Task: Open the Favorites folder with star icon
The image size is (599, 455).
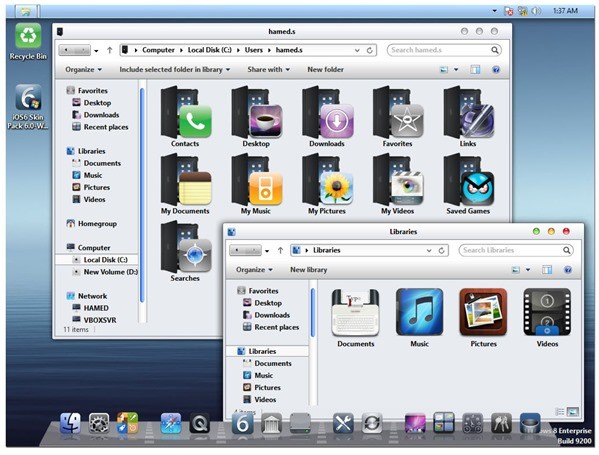Action: point(398,112)
